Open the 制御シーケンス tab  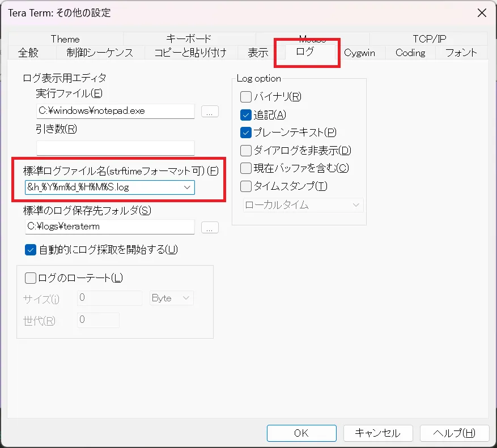tap(100, 53)
